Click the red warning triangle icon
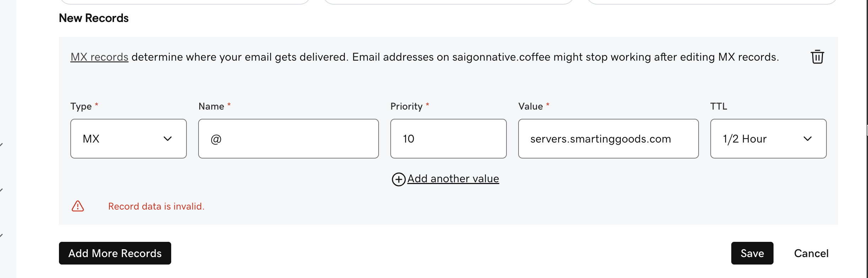 point(78,206)
